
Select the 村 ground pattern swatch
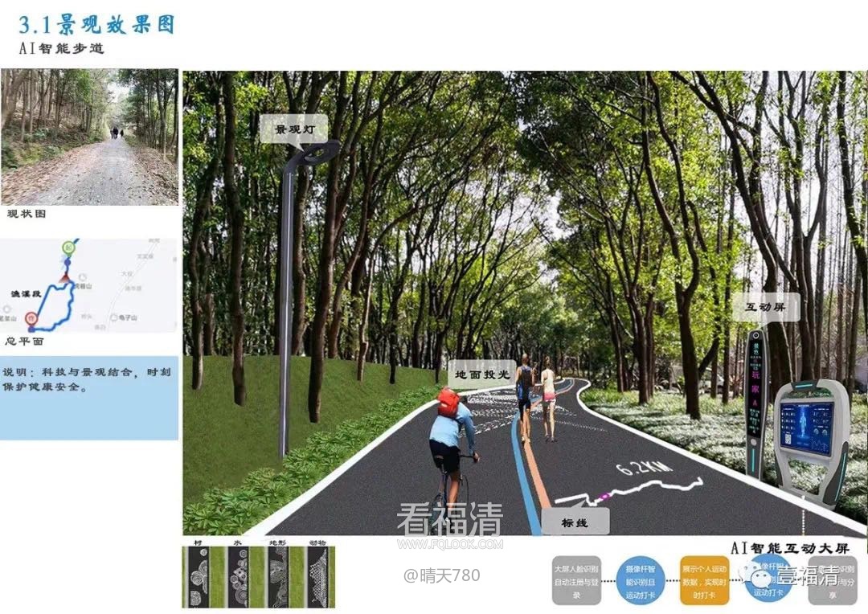(x=198, y=576)
